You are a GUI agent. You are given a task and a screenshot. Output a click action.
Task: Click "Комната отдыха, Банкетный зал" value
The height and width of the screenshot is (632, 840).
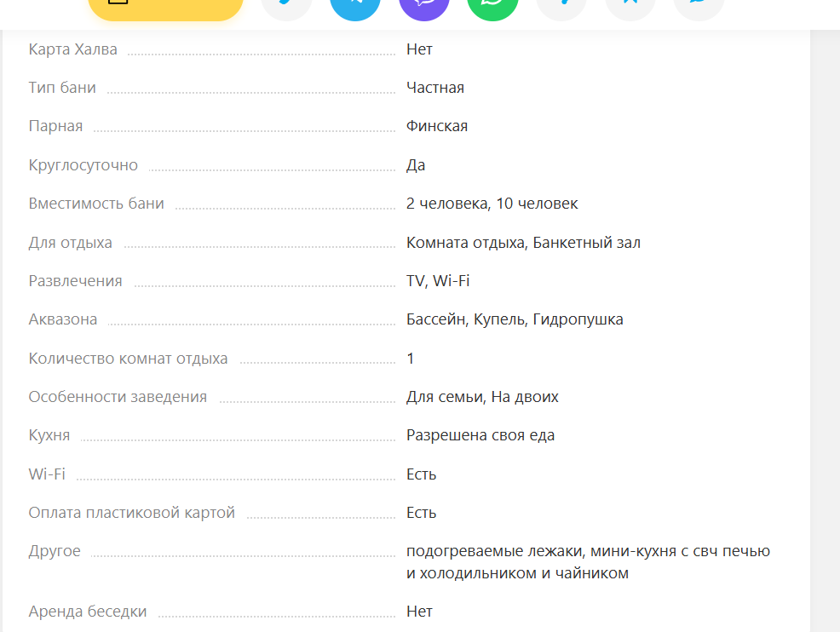pyautogui.click(x=523, y=243)
